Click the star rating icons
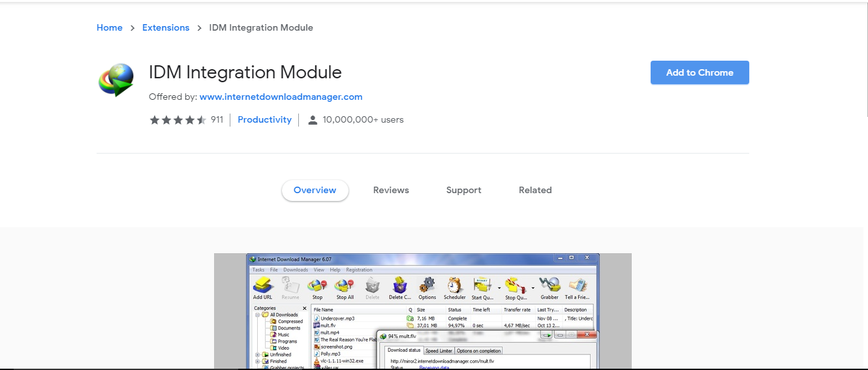 click(x=178, y=120)
